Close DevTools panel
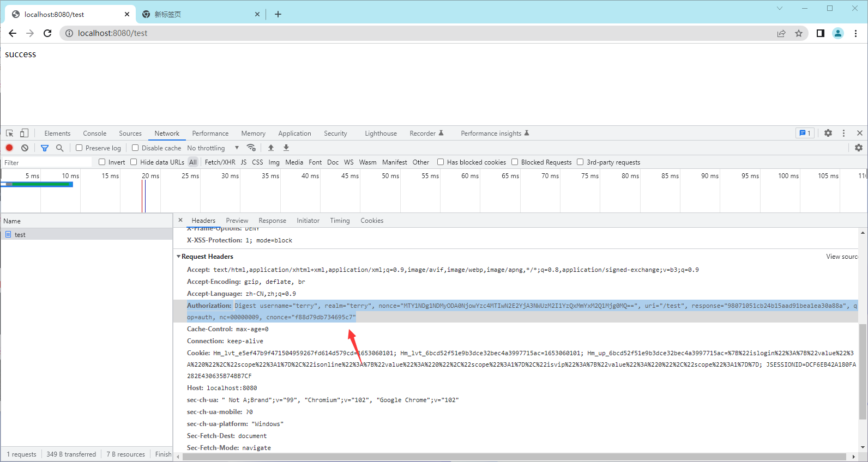 (860, 133)
